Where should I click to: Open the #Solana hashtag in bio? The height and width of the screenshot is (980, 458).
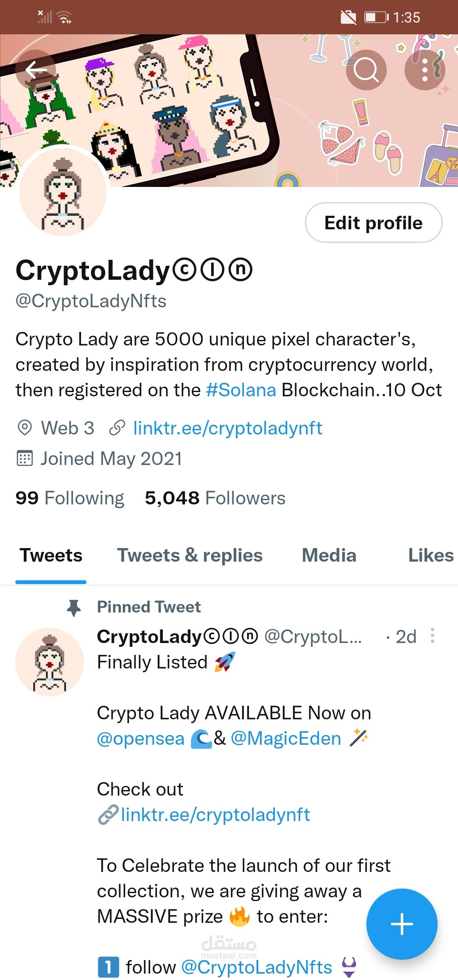[241, 390]
